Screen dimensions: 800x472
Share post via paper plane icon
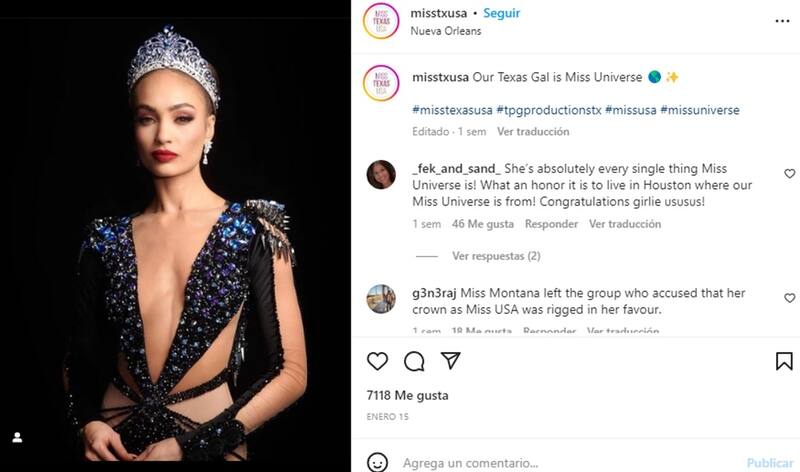pos(451,360)
